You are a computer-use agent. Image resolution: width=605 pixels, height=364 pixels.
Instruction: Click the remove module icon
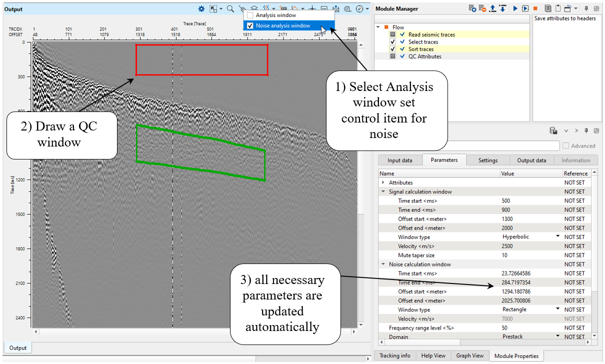(x=482, y=8)
